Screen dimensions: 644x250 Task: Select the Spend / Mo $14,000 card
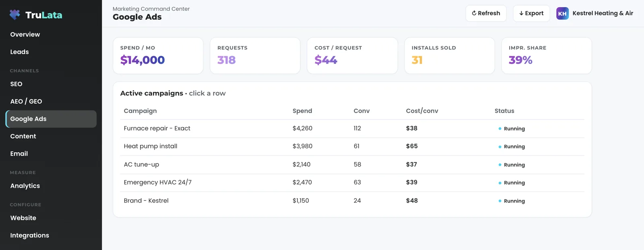click(x=158, y=55)
